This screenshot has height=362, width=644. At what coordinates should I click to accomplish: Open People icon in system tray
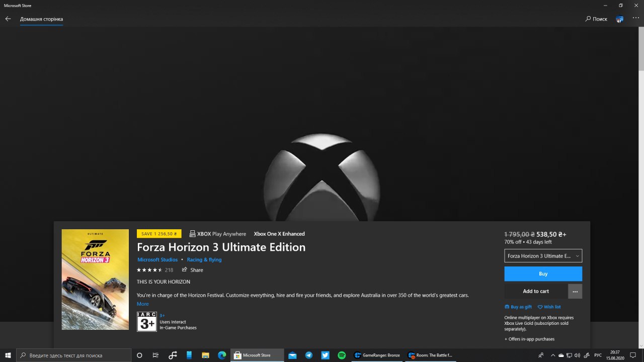pyautogui.click(x=541, y=355)
